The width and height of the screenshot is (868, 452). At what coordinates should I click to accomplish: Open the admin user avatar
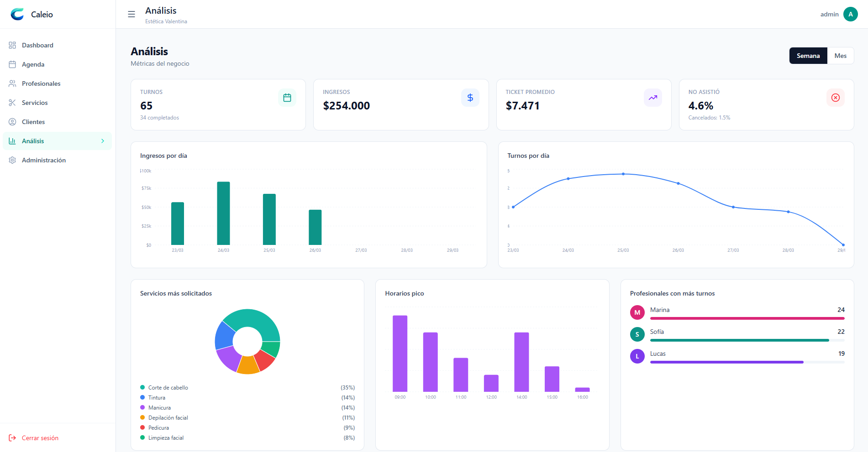pyautogui.click(x=850, y=14)
